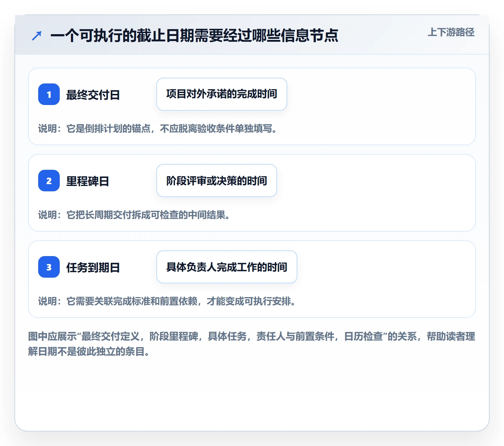Click the number 2 step badge
Viewport: 504px width, 446px height.
49,181
